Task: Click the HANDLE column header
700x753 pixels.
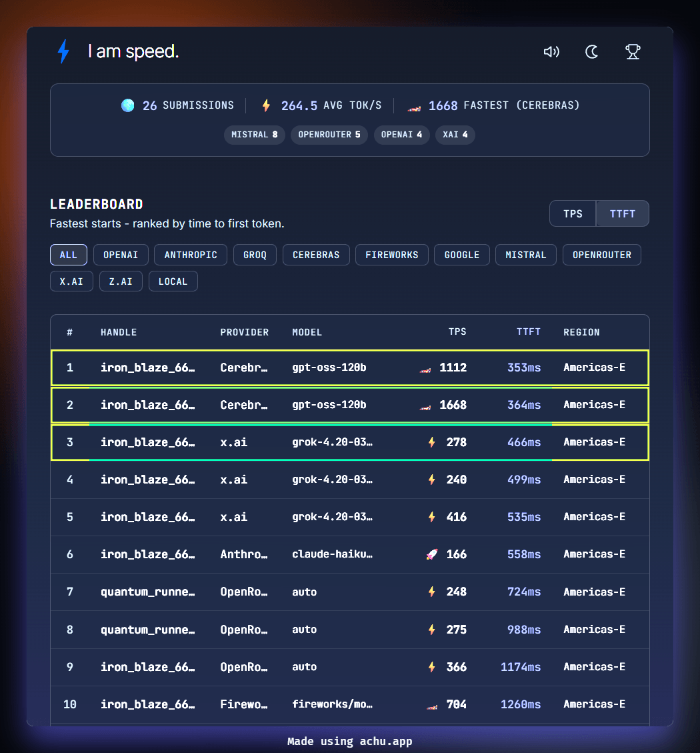Action: click(119, 332)
